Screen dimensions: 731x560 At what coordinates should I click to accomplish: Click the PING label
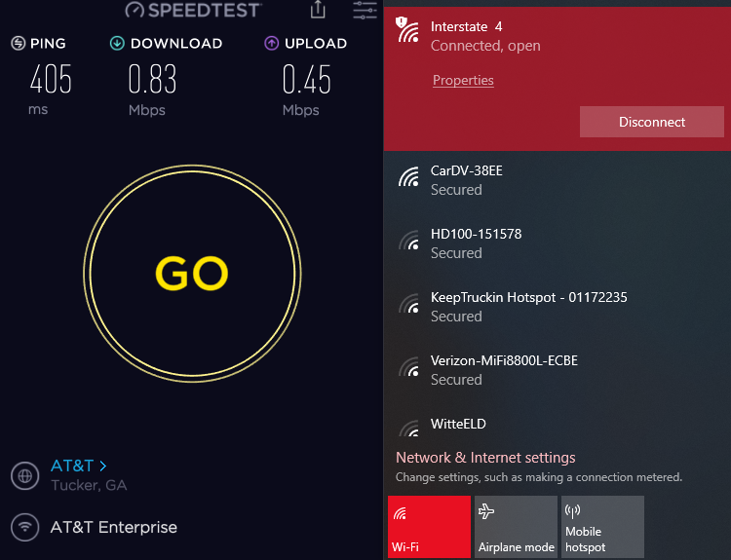click(x=48, y=43)
